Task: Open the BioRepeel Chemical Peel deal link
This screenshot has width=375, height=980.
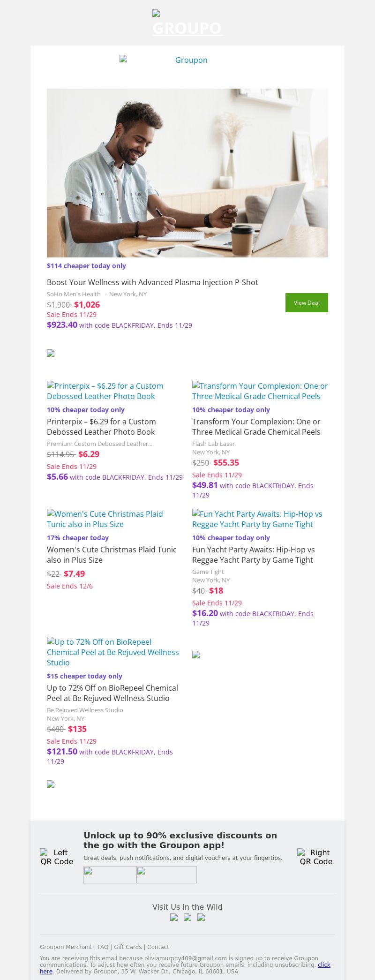Action: (112, 652)
